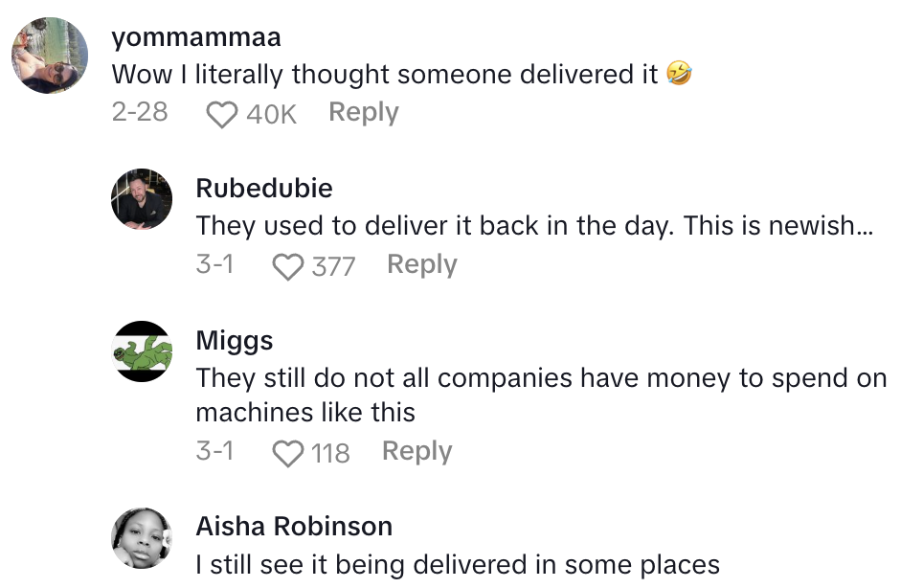Reply to yommammaa's comment
Screen dimensions: 923x588
363,113
